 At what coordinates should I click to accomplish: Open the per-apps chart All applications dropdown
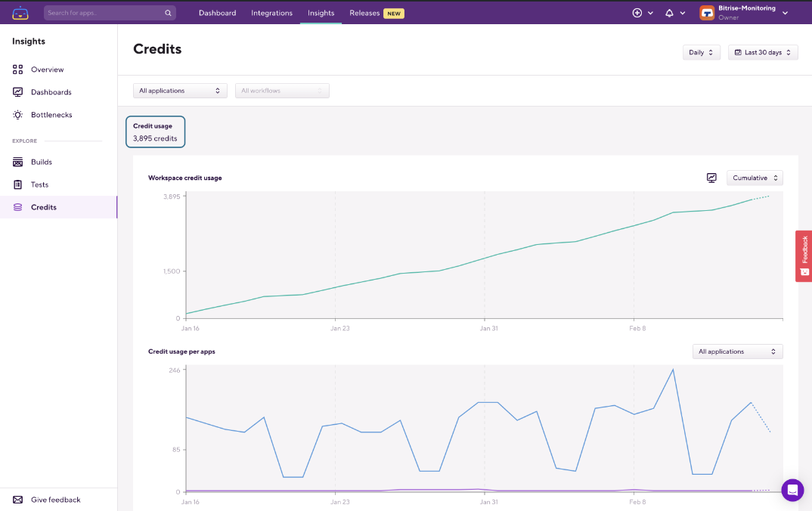pyautogui.click(x=737, y=352)
